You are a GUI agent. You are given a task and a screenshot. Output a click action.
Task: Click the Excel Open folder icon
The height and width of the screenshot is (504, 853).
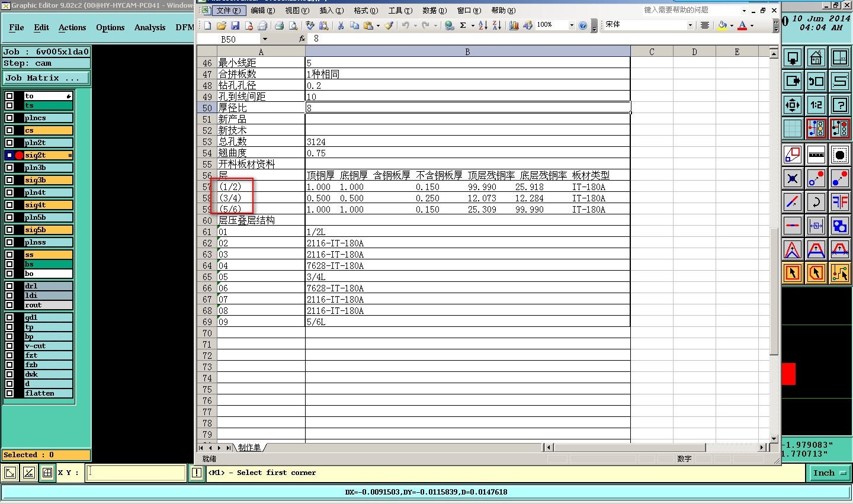[222, 25]
